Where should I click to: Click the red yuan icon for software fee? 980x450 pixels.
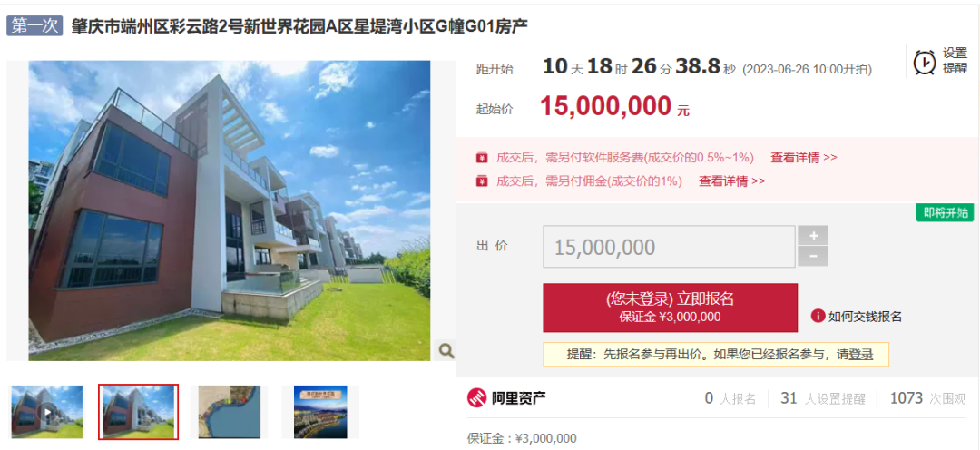[481, 157]
